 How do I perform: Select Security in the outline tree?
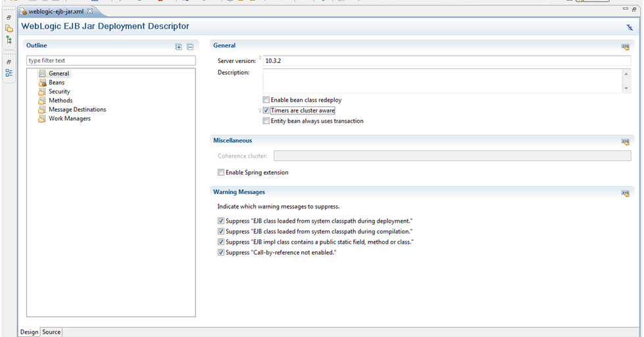[59, 91]
